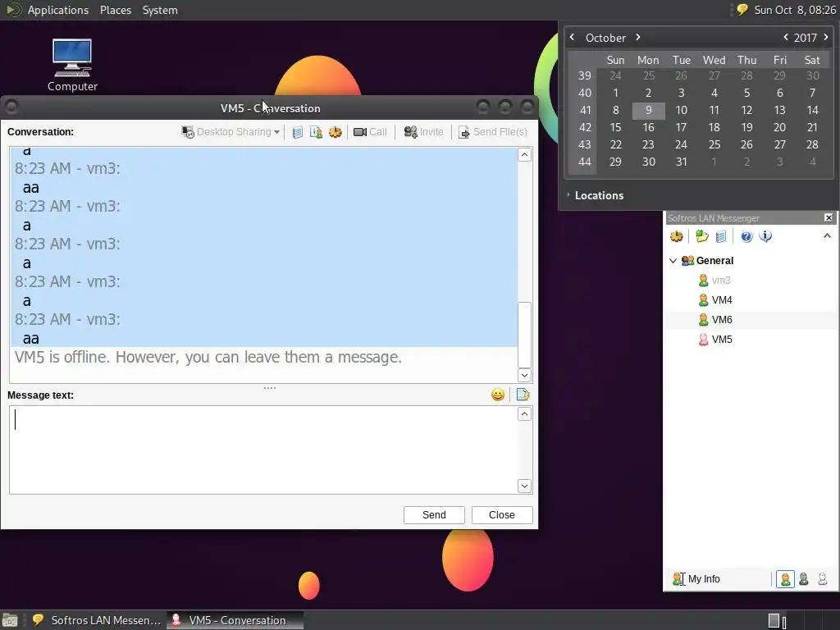Go to next year in calendar

(x=826, y=37)
